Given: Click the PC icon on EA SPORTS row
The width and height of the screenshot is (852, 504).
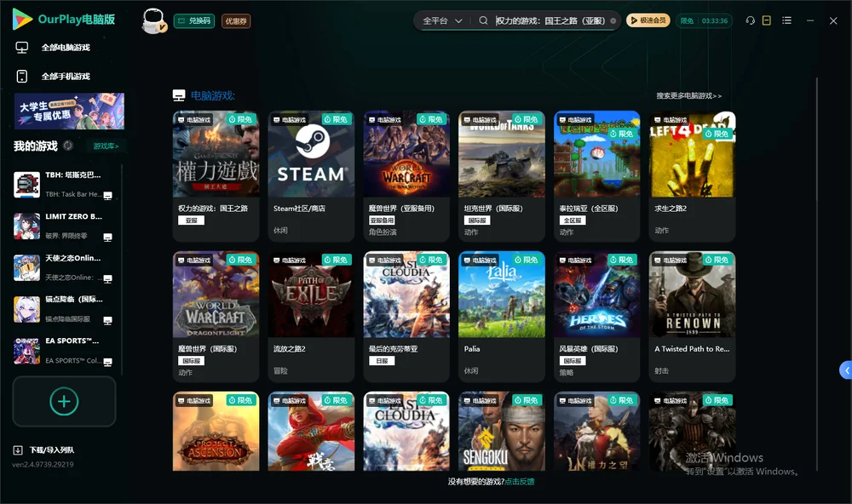Looking at the screenshot, I should coord(107,362).
